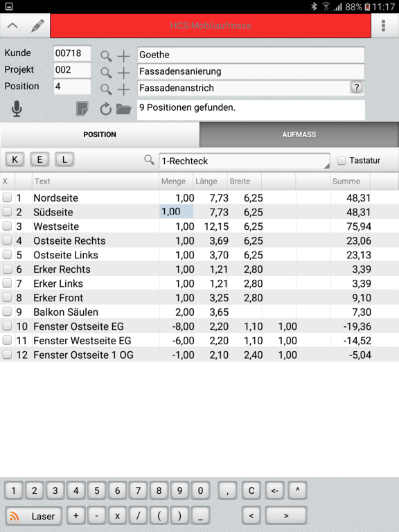The height and width of the screenshot is (532, 399).
Task: Tap the pencil edit icon
Action: (x=37, y=26)
